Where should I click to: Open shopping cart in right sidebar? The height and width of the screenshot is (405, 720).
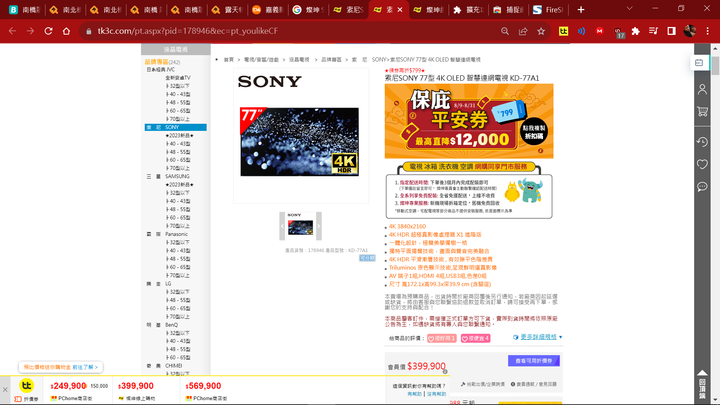pyautogui.click(x=702, y=112)
